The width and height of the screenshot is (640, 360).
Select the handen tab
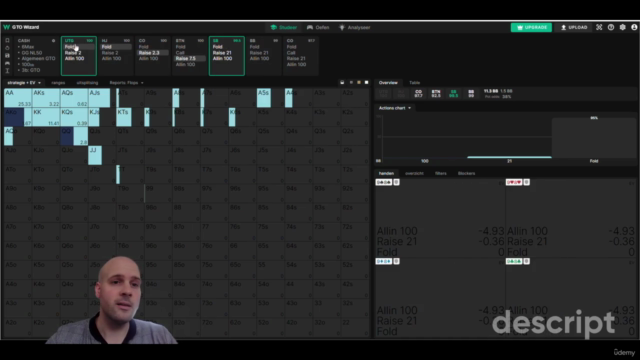386,173
